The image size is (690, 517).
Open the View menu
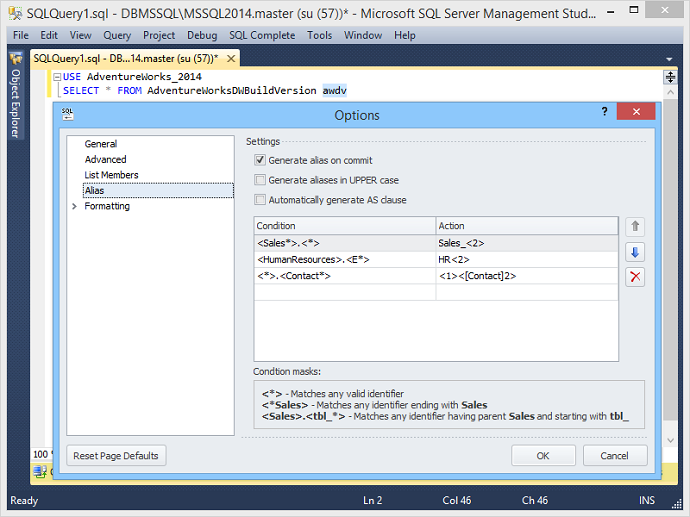click(x=81, y=35)
